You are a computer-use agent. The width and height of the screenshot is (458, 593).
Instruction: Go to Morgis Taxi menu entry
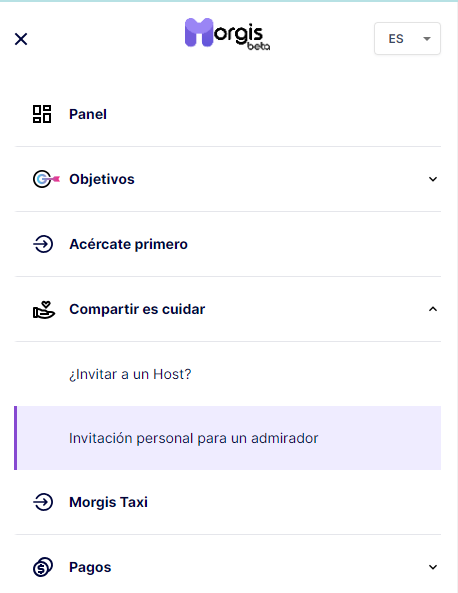[228, 502]
